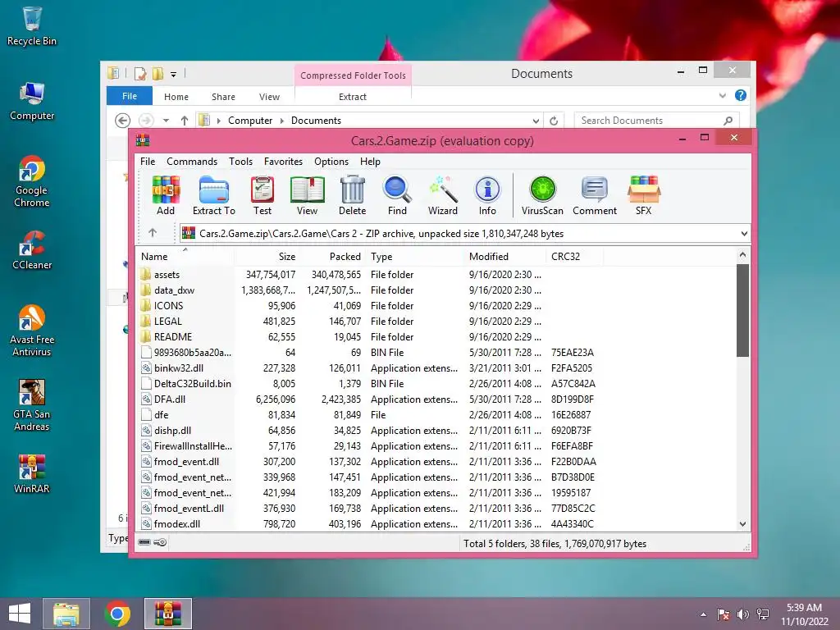The image size is (840, 630).
Task: Click the Windows Start button
Action: pyautogui.click(x=20, y=614)
